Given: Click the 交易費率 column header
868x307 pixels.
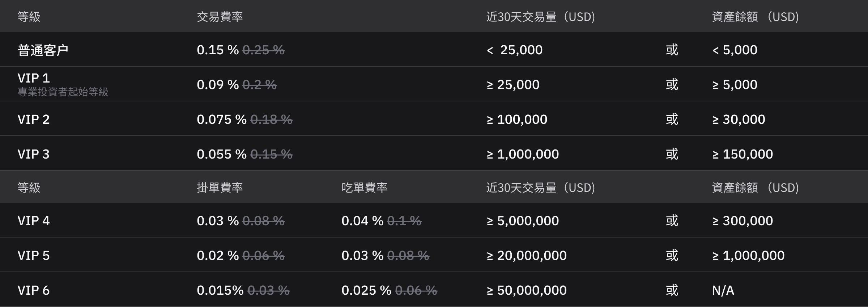Looking at the screenshot, I should coord(220,17).
